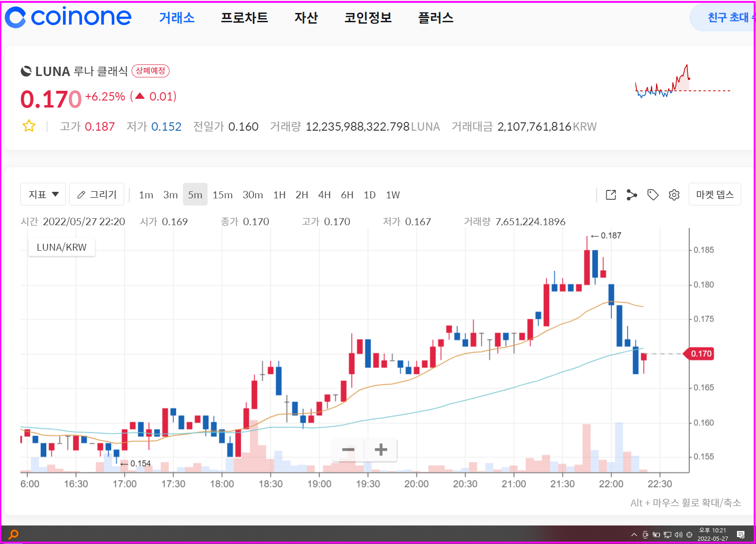The height and width of the screenshot is (544, 756).
Task: Click the taskbar volume speaker icon
Action: pyautogui.click(x=679, y=535)
